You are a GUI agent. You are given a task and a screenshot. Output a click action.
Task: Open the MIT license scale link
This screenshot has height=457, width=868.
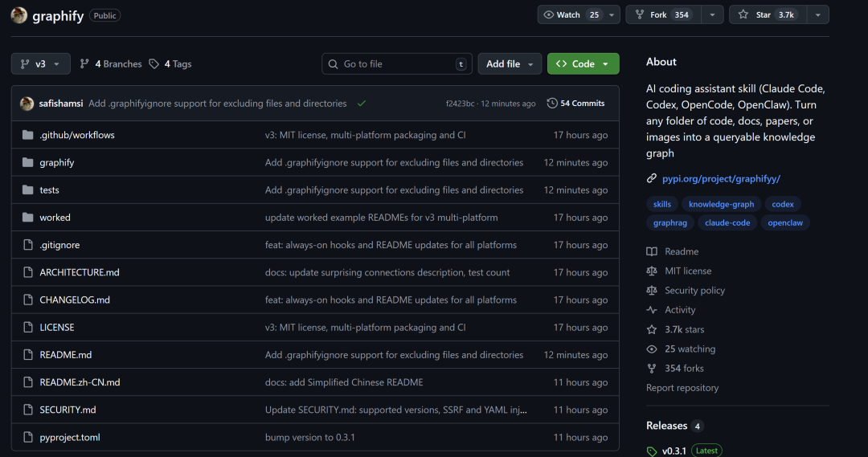pos(687,271)
